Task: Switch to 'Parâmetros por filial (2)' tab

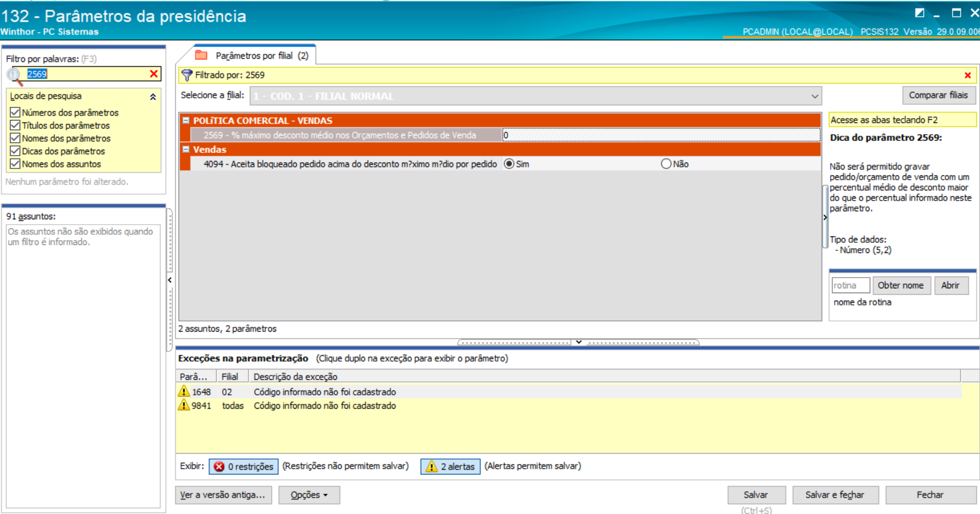Action: 252,56
